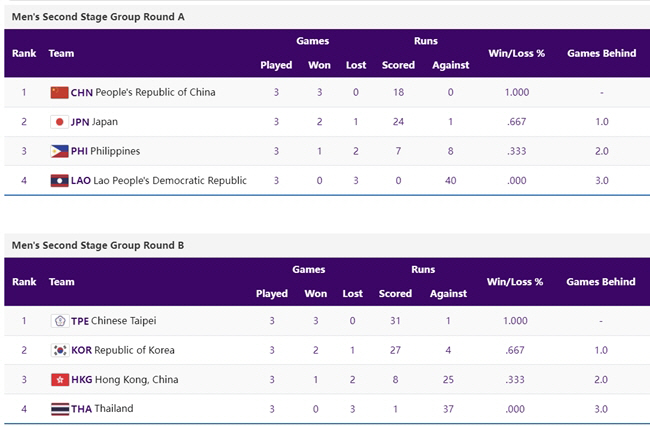650x427 pixels.
Task: Select the THA Thailand team name
Action: tap(102, 409)
